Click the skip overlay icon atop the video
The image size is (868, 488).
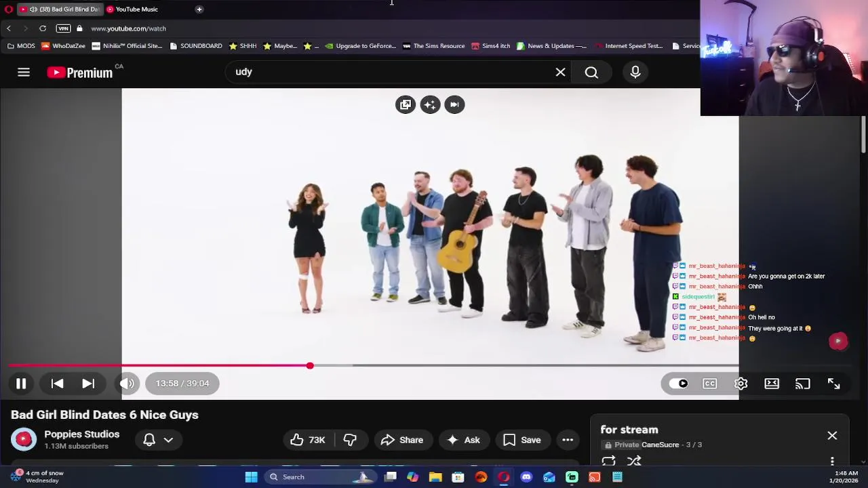point(454,104)
